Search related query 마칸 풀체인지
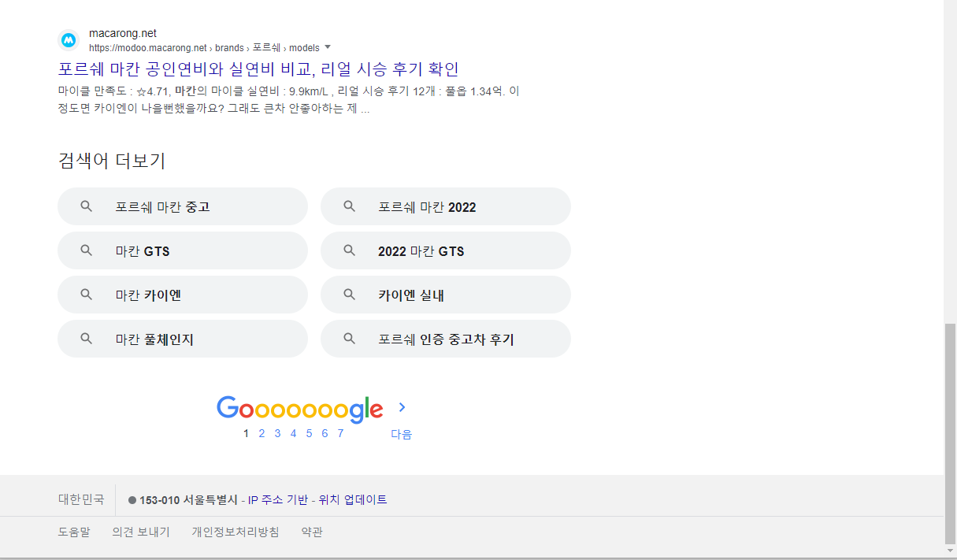This screenshot has height=560, width=957. click(x=183, y=339)
